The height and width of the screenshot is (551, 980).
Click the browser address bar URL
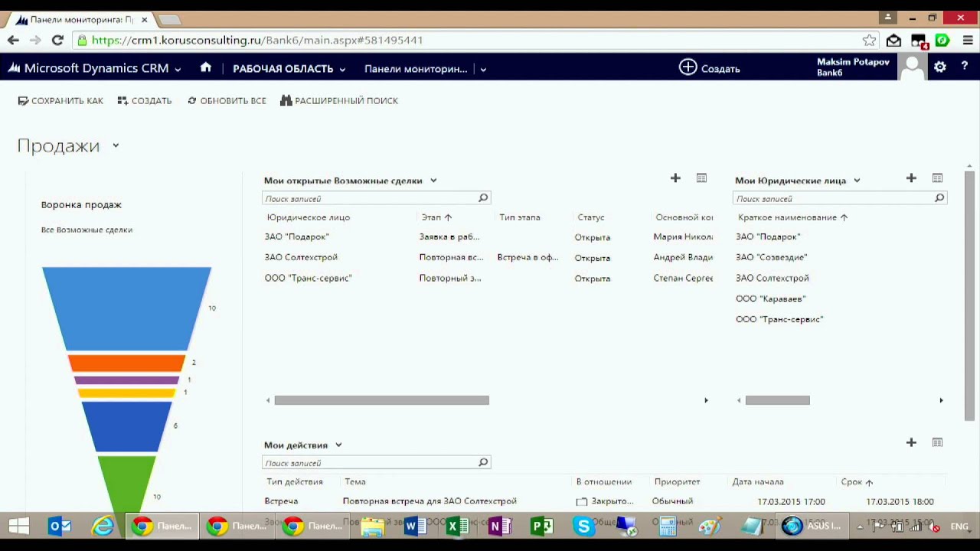click(x=257, y=40)
